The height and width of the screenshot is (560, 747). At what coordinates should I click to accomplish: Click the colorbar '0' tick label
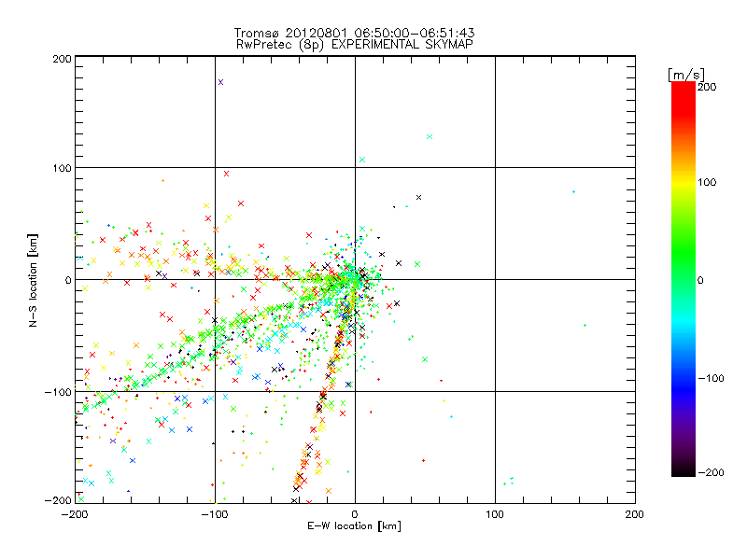point(700,280)
